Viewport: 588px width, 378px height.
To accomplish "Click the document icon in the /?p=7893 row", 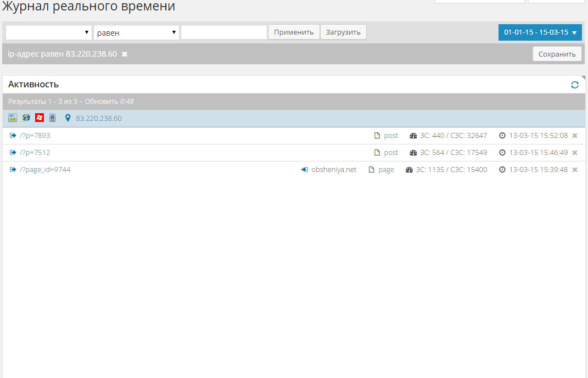I will pos(377,136).
